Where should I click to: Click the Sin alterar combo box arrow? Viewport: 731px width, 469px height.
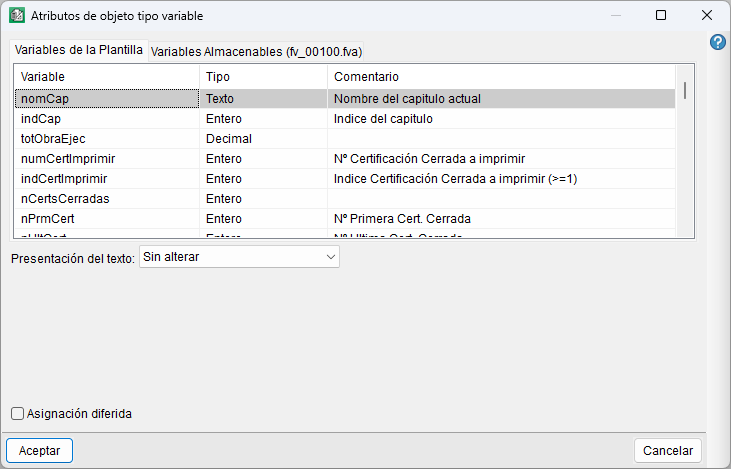pos(331,257)
